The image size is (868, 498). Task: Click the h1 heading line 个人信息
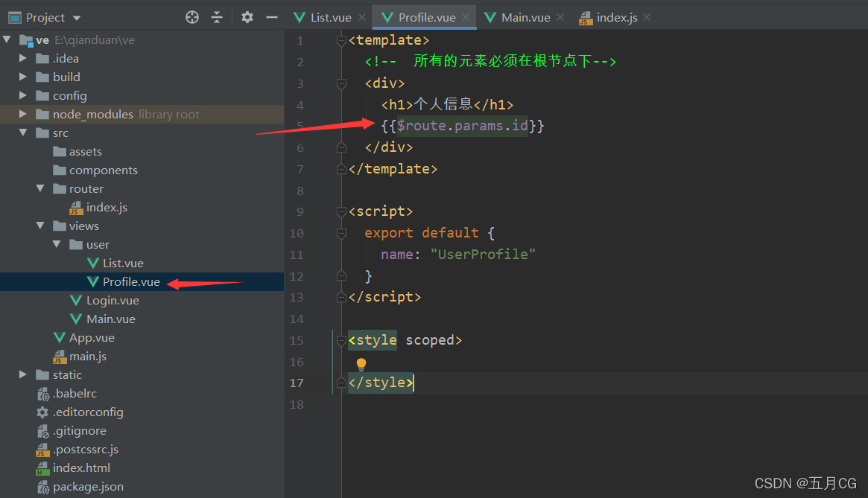coord(447,104)
